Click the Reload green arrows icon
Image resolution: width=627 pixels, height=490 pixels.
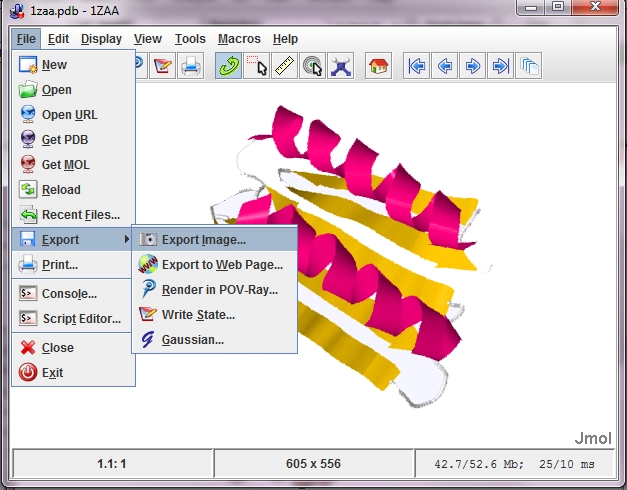[28, 189]
